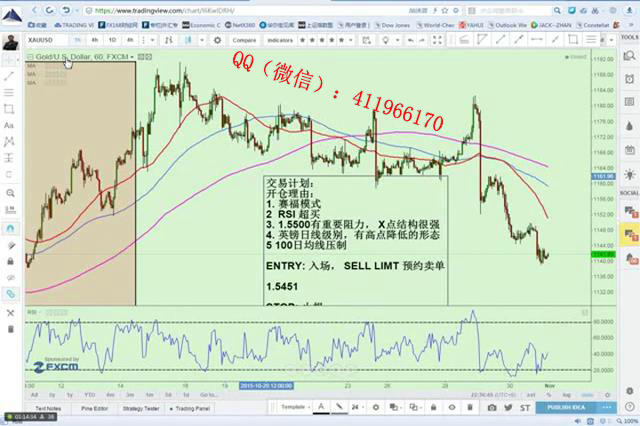Toggle the lock icon in drawing toolbar
The width and height of the screenshot is (640, 426).
(x=433, y=407)
